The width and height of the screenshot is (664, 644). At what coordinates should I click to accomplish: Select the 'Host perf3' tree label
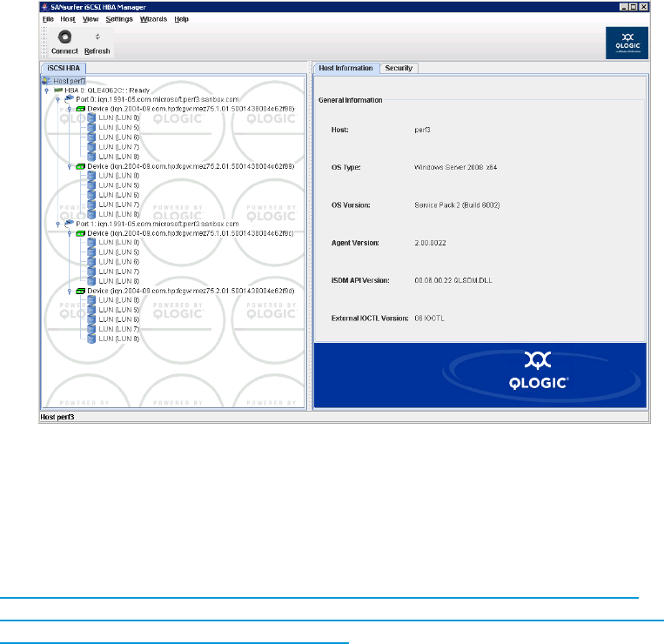tap(70, 81)
